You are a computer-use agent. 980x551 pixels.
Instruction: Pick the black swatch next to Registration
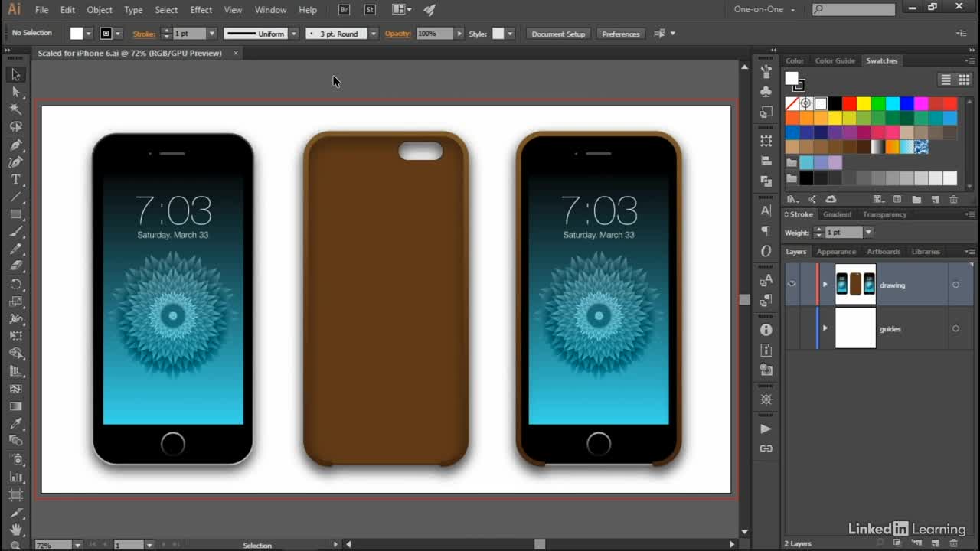(x=835, y=103)
